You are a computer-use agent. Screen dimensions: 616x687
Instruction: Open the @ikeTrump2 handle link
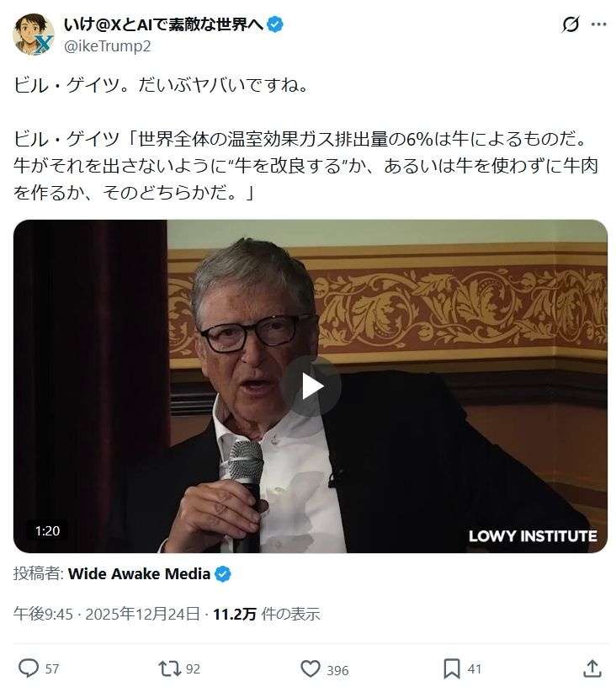107,46
